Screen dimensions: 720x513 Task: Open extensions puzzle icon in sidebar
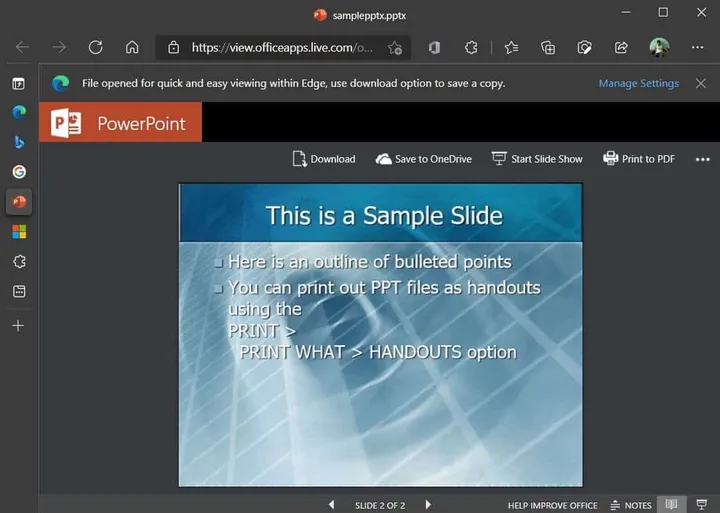tap(19, 261)
